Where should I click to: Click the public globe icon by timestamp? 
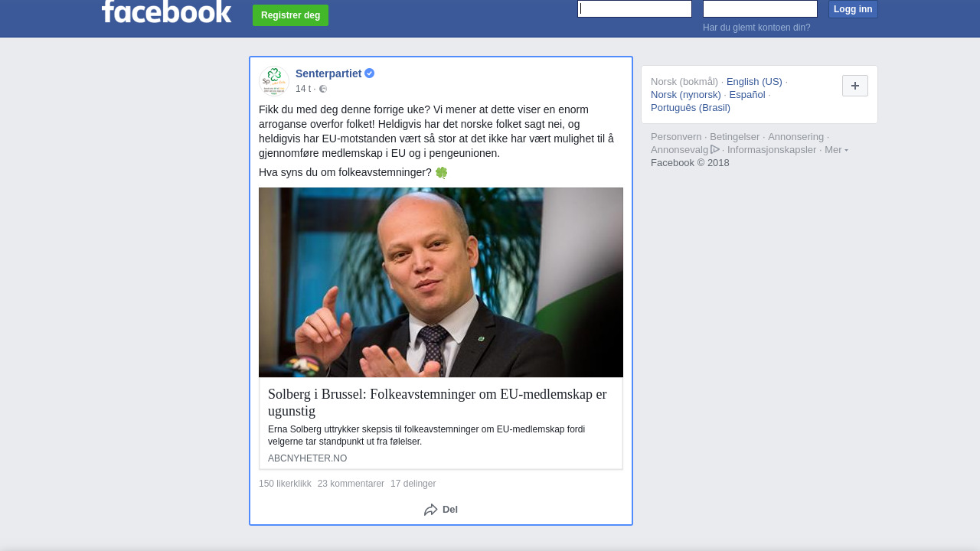pyautogui.click(x=323, y=89)
